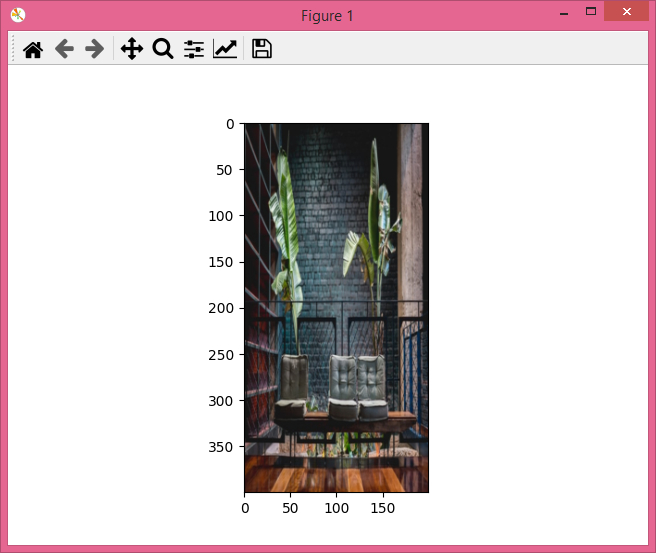The width and height of the screenshot is (656, 553).
Task: Open Edit axis and curve parameters
Action: [225, 49]
